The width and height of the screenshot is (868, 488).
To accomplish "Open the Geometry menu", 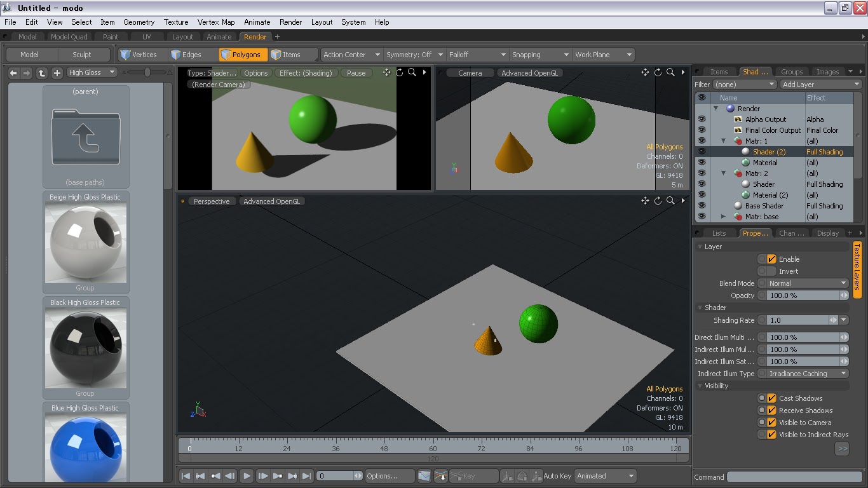I will pyautogui.click(x=139, y=22).
